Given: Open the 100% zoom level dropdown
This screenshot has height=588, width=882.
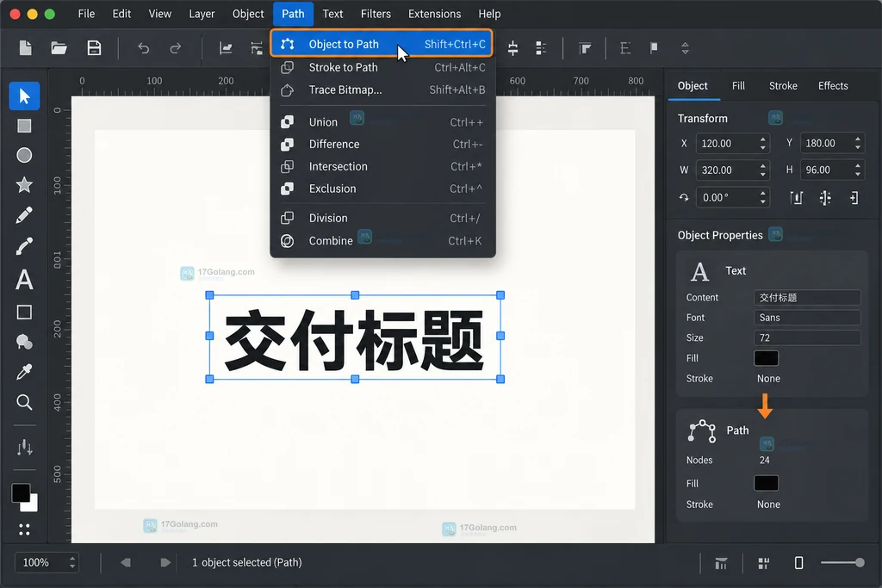Looking at the screenshot, I should [47, 563].
